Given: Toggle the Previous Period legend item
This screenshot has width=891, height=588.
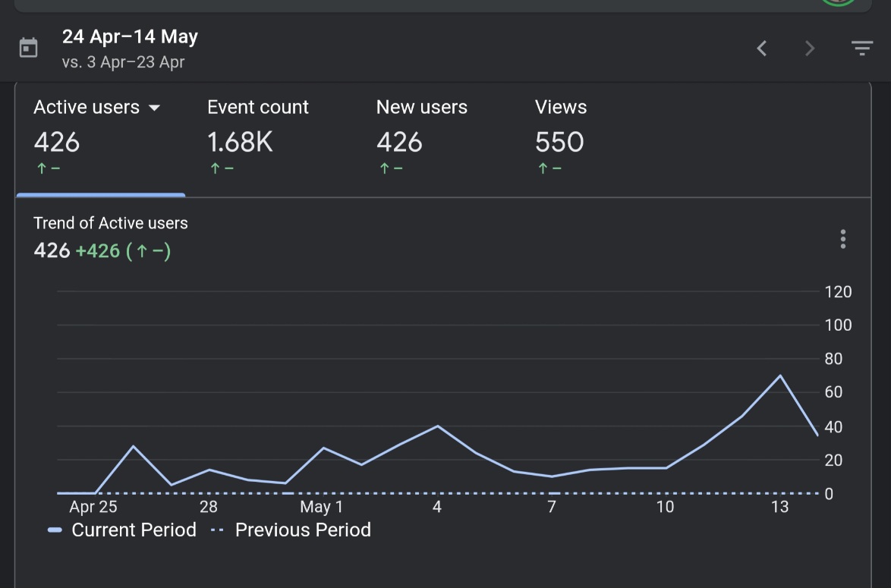Looking at the screenshot, I should (x=291, y=530).
